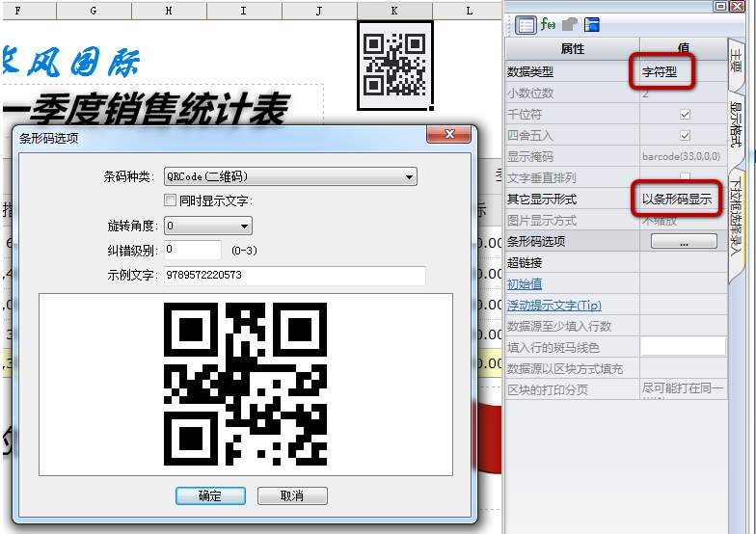
Task: Open the 初始值 link
Action: pos(525,283)
